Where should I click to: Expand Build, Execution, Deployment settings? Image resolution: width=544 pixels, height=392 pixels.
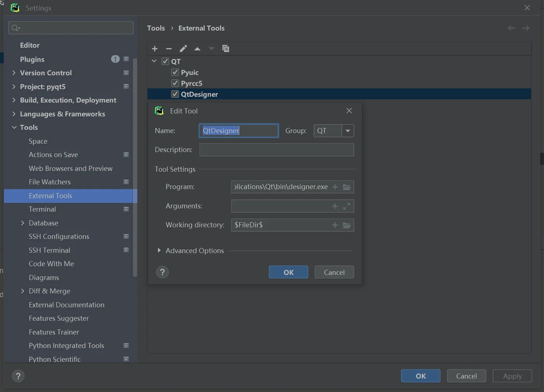(14, 100)
